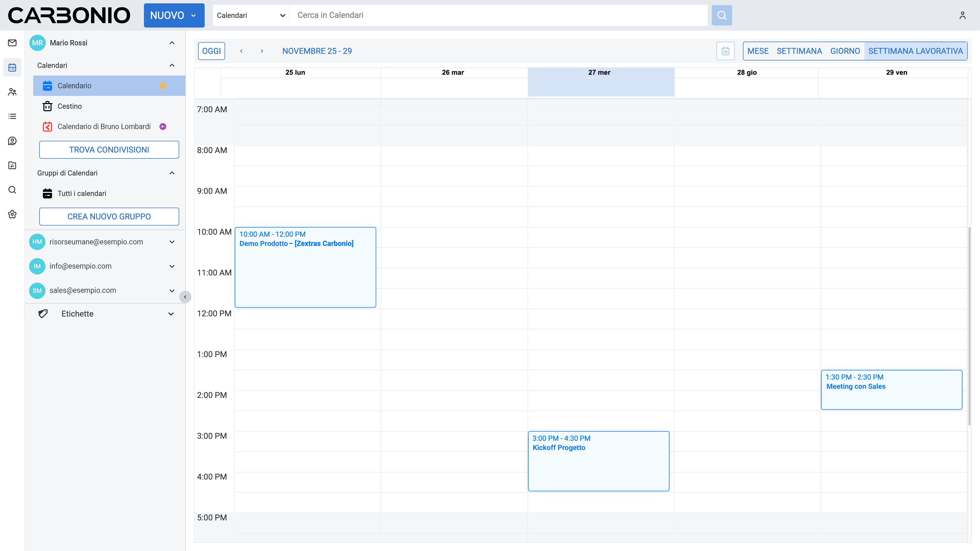Open the Contacts module icon
The width and height of the screenshot is (980, 551).
click(12, 92)
